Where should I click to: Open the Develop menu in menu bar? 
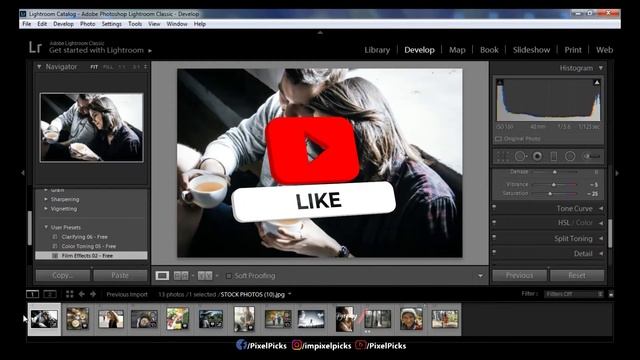63,24
